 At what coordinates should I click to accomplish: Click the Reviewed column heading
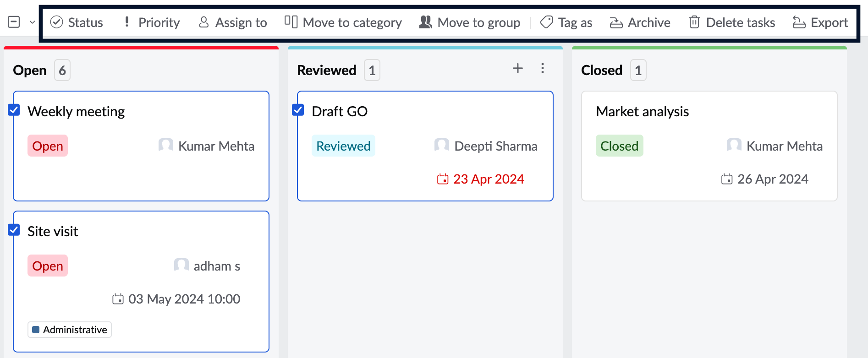tap(327, 70)
